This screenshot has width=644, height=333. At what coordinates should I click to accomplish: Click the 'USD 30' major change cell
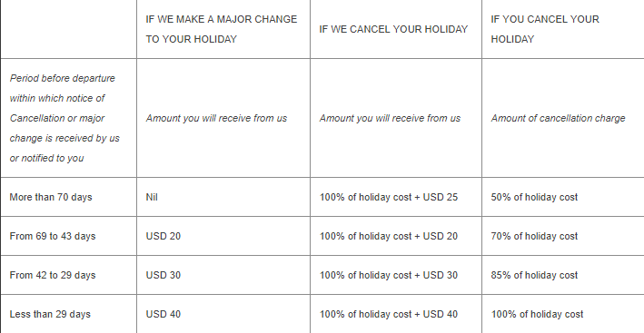click(163, 275)
